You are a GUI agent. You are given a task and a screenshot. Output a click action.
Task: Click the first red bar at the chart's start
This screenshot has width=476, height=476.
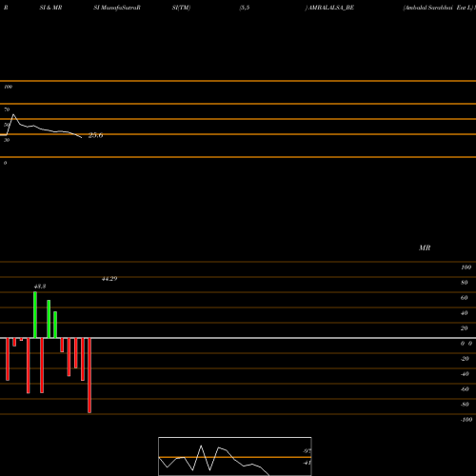point(8,359)
